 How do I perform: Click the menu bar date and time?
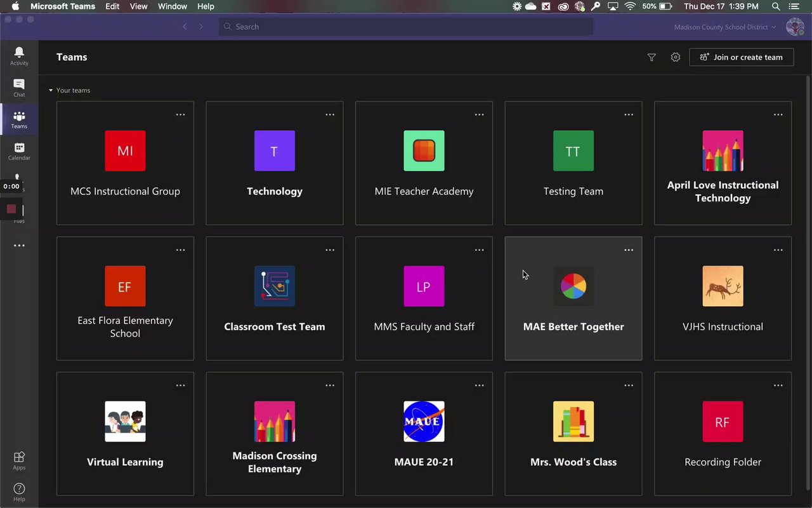tap(721, 6)
